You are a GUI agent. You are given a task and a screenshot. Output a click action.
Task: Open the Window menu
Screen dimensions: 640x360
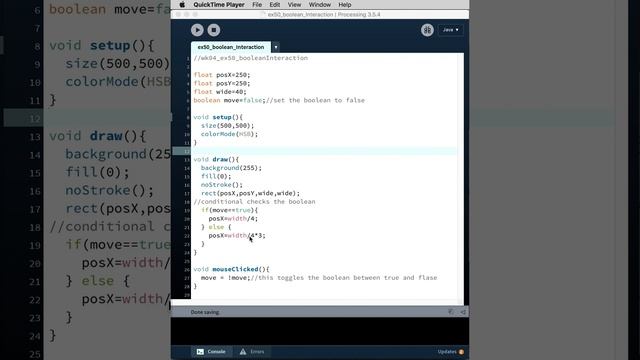(x=320, y=4)
